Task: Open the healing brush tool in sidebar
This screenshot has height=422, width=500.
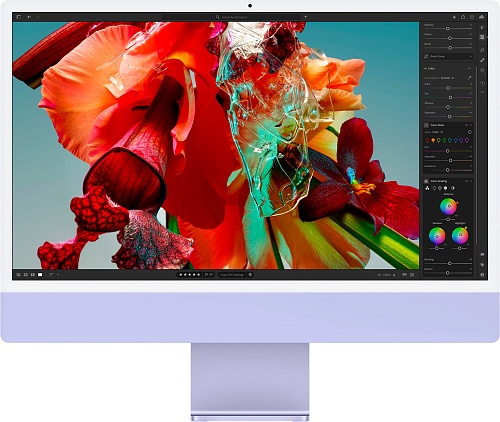Action: [x=482, y=60]
